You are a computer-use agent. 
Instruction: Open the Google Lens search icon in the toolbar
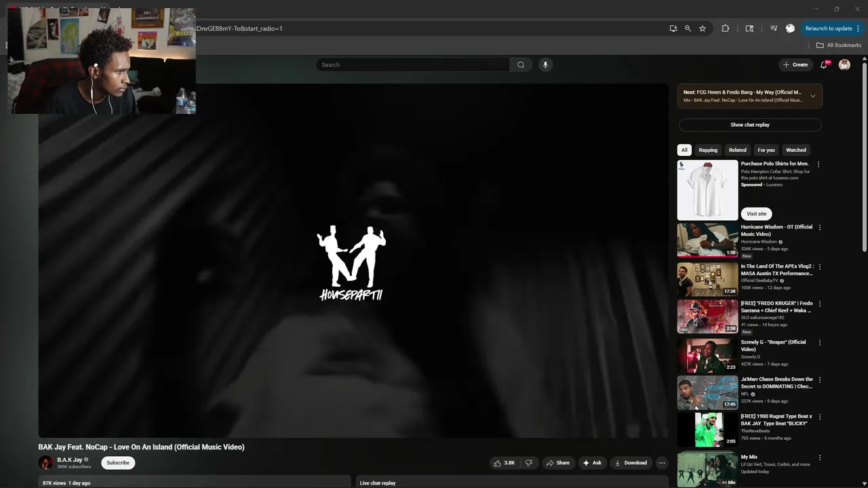coord(749,28)
